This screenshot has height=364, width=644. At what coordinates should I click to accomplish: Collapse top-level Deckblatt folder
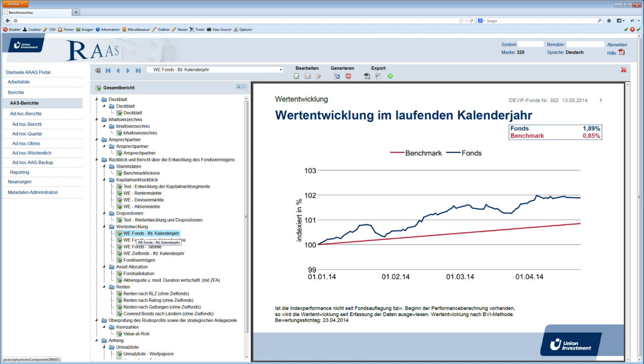[x=97, y=100]
